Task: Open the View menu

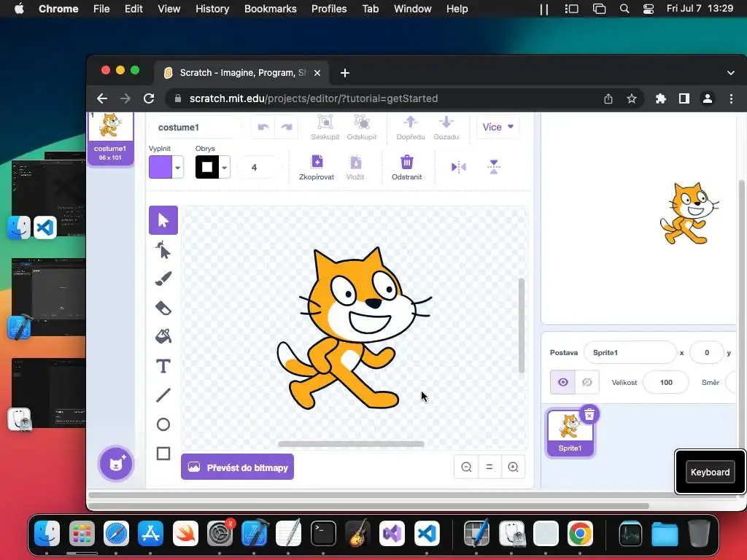Action: (169, 9)
